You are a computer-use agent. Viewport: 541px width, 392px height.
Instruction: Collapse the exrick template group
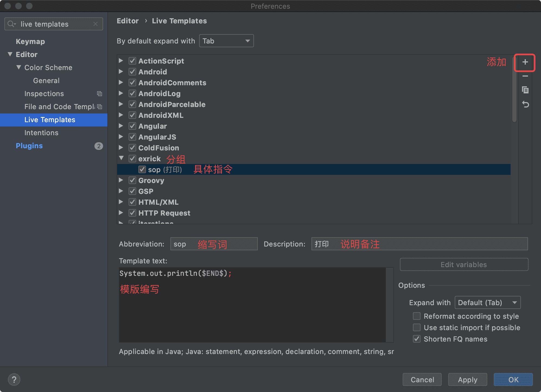pyautogui.click(x=121, y=158)
